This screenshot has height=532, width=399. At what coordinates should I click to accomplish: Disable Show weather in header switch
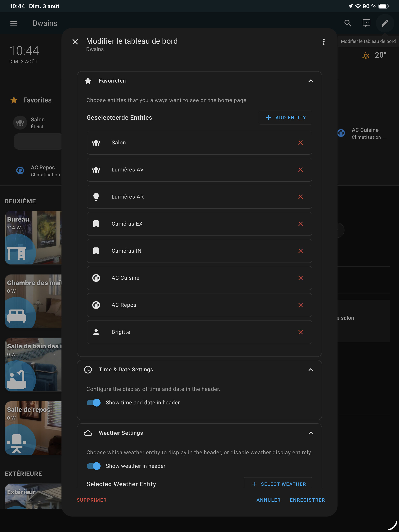[x=94, y=466]
